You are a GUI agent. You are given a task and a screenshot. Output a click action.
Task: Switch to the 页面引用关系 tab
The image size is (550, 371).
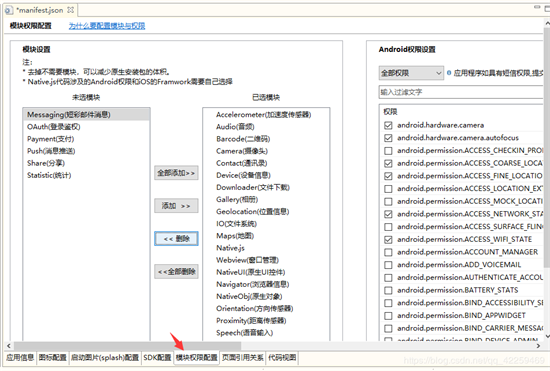point(243,358)
